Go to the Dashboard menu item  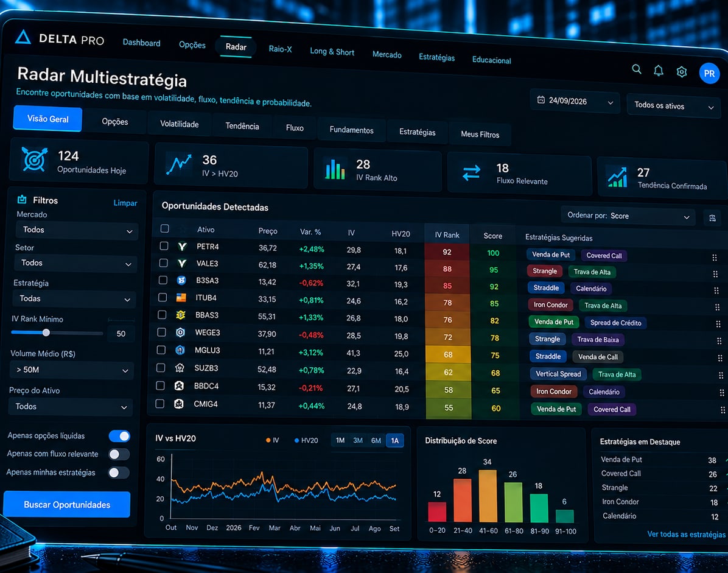142,43
